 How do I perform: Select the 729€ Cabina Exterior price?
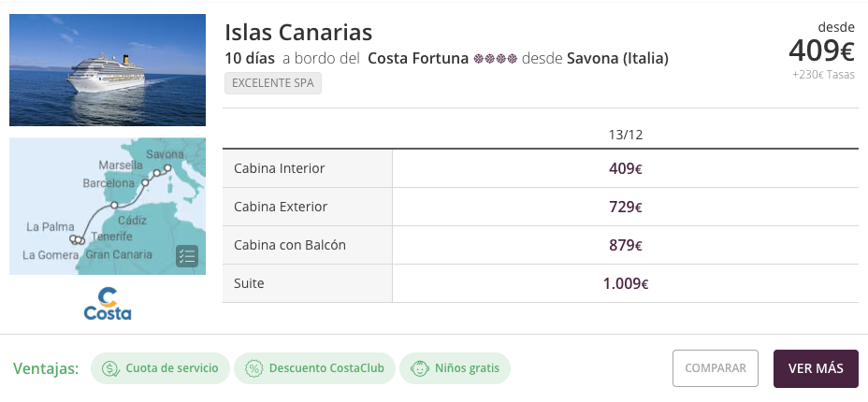[625, 207]
